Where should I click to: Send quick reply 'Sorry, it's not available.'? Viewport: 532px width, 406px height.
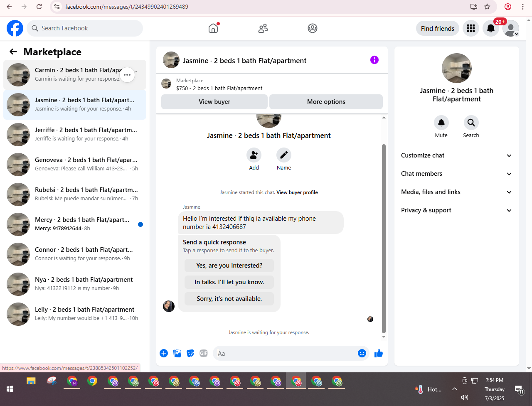tap(229, 299)
